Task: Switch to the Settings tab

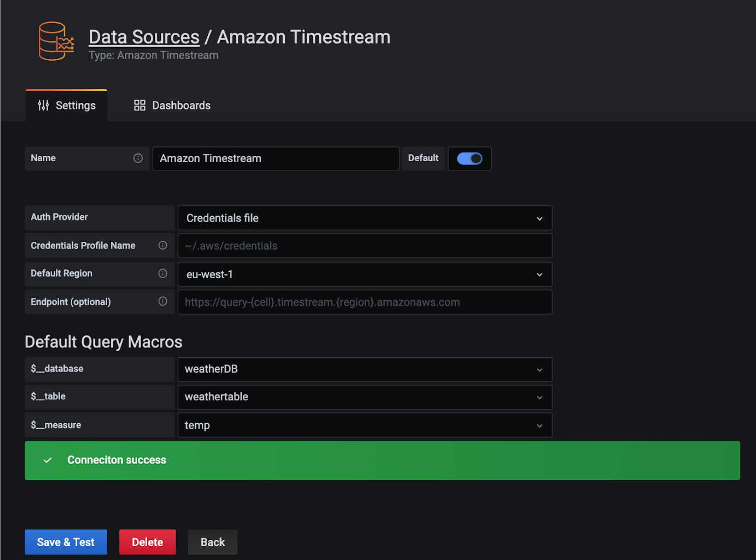Action: click(66, 105)
